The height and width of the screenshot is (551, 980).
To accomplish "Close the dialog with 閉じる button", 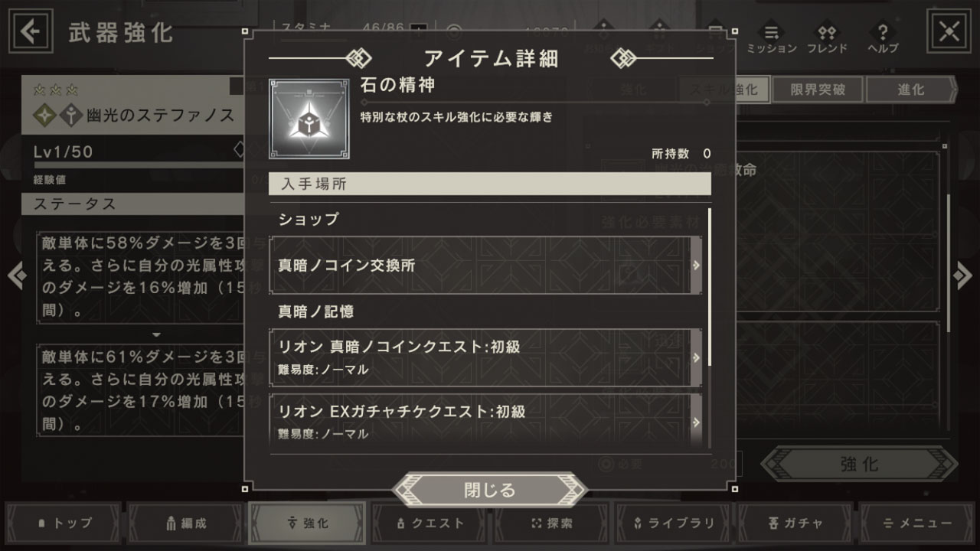I will pyautogui.click(x=490, y=490).
